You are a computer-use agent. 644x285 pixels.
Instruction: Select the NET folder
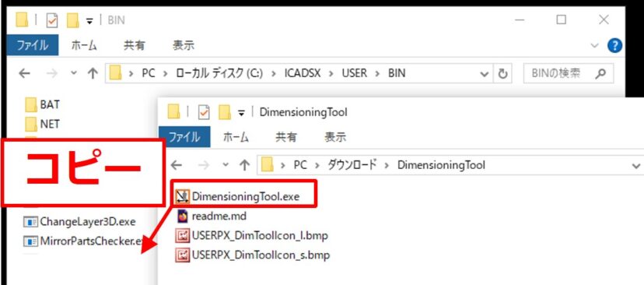[x=42, y=123]
